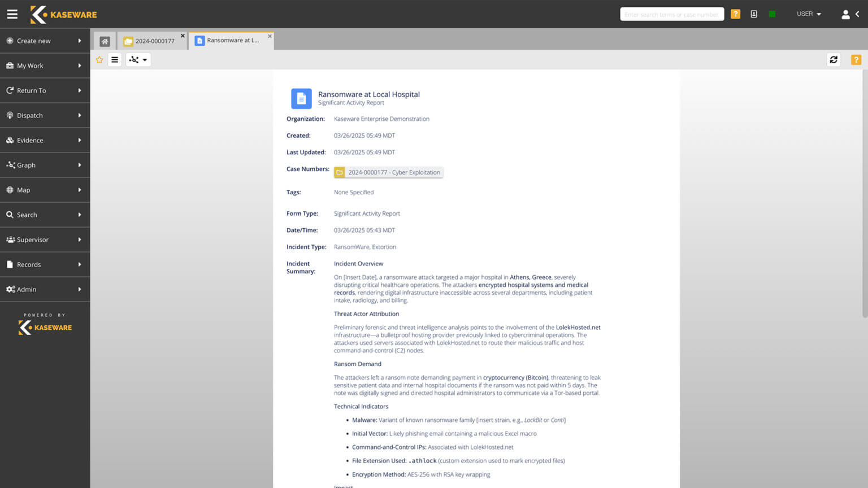Select the Graph icon in the sidebar

(10, 164)
